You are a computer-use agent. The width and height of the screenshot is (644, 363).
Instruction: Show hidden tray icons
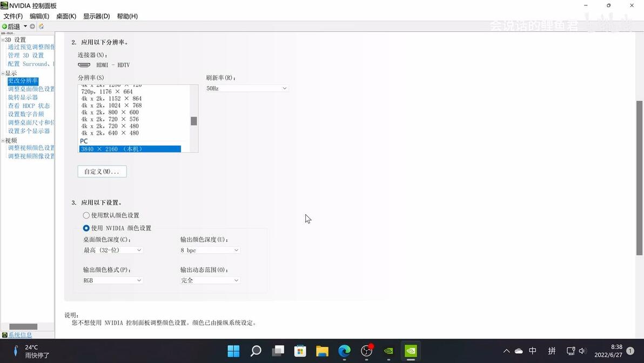[506, 351]
